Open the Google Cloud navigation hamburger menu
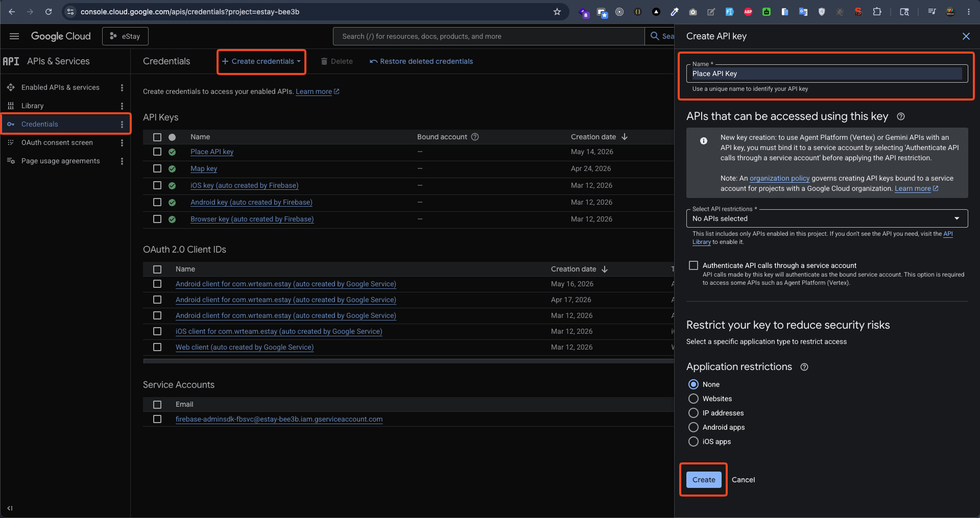 tap(14, 36)
